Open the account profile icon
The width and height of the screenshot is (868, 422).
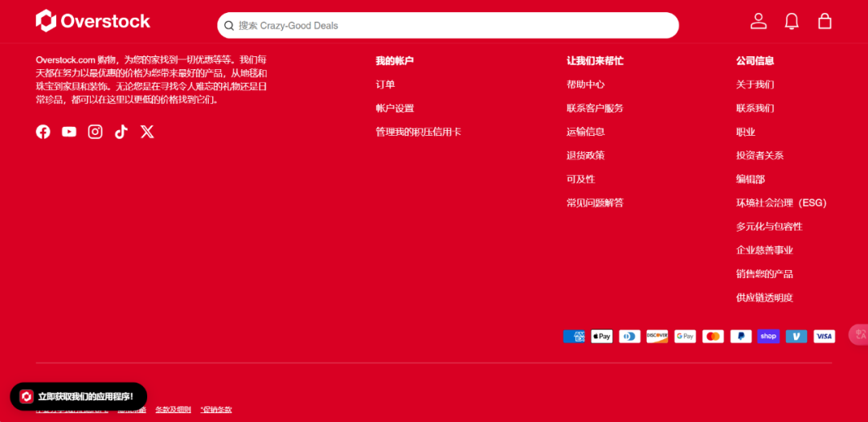[x=759, y=21]
